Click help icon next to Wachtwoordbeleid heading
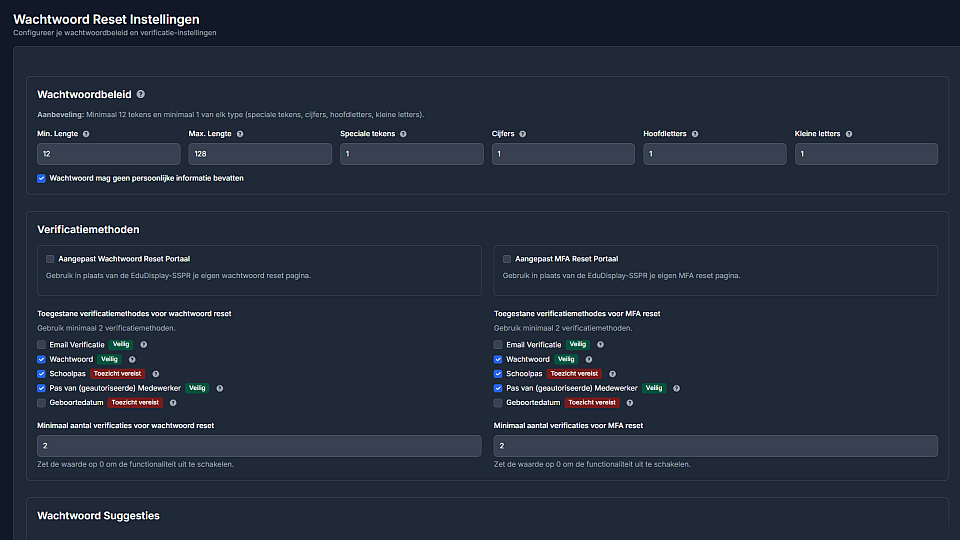Image resolution: width=960 pixels, height=540 pixels. [x=141, y=95]
